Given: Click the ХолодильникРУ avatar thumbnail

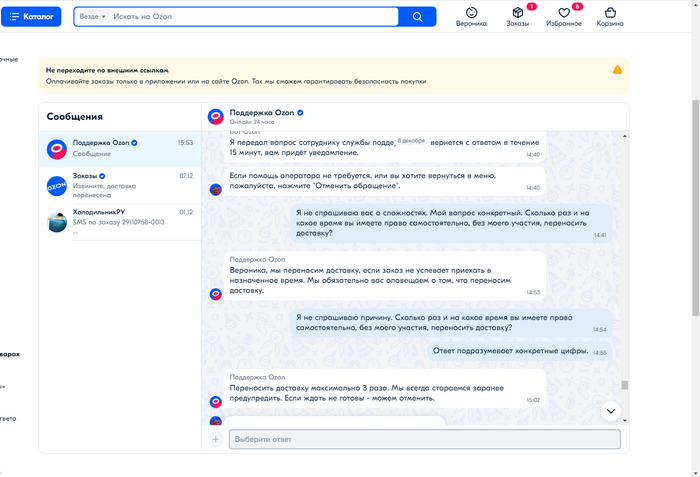Looking at the screenshot, I should (x=57, y=222).
